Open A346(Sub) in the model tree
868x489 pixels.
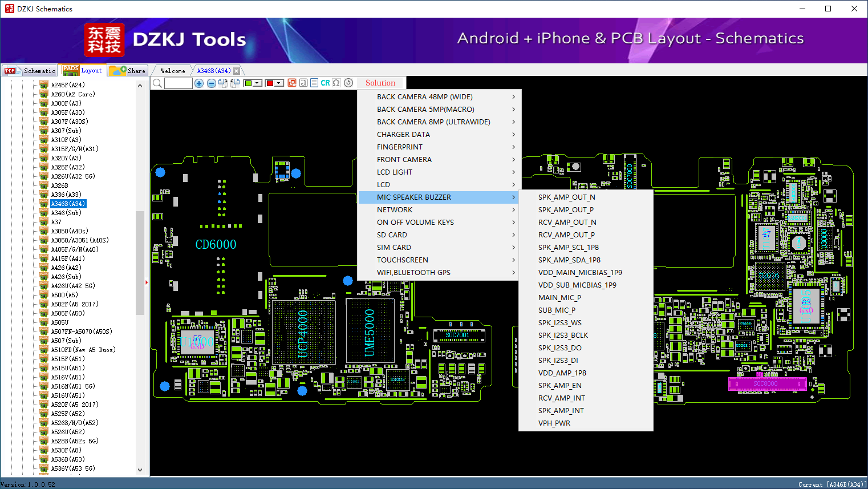coord(66,213)
